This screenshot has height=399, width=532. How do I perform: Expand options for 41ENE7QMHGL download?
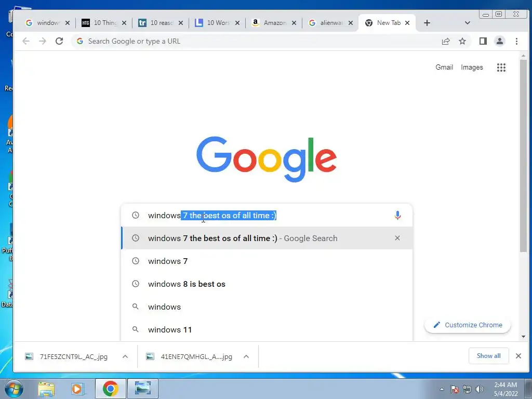tap(246, 356)
